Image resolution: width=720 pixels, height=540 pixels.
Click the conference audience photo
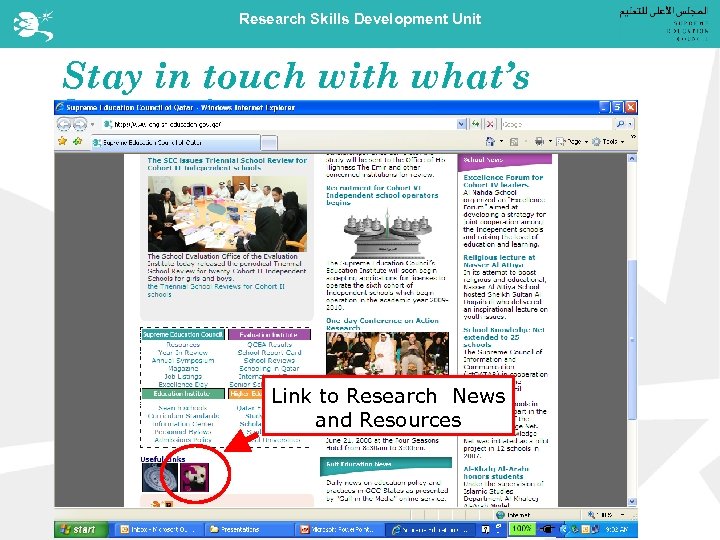click(x=388, y=353)
